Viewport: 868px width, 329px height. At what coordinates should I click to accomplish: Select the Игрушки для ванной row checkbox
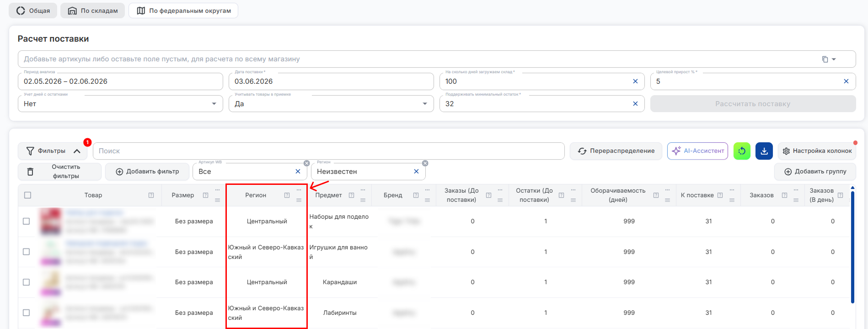(27, 252)
